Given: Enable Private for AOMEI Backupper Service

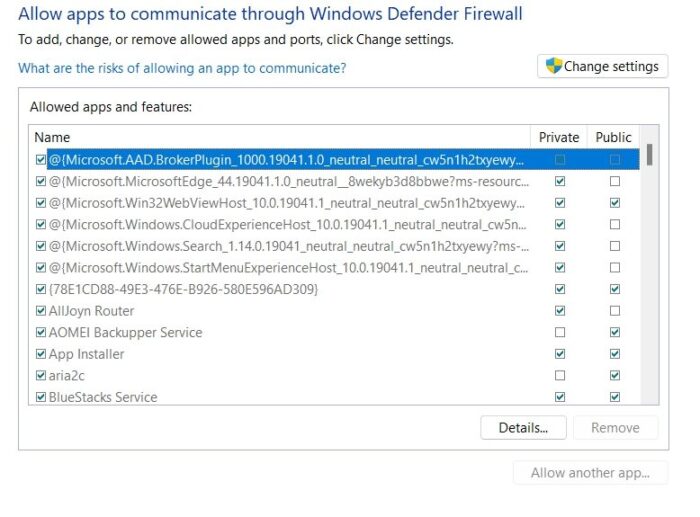Looking at the screenshot, I should coord(559,332).
